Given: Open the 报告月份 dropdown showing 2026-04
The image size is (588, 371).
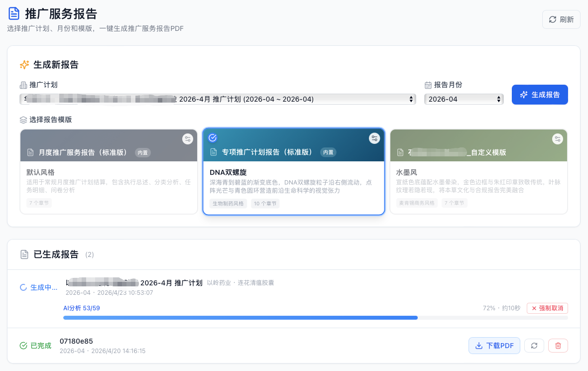Looking at the screenshot, I should [464, 99].
